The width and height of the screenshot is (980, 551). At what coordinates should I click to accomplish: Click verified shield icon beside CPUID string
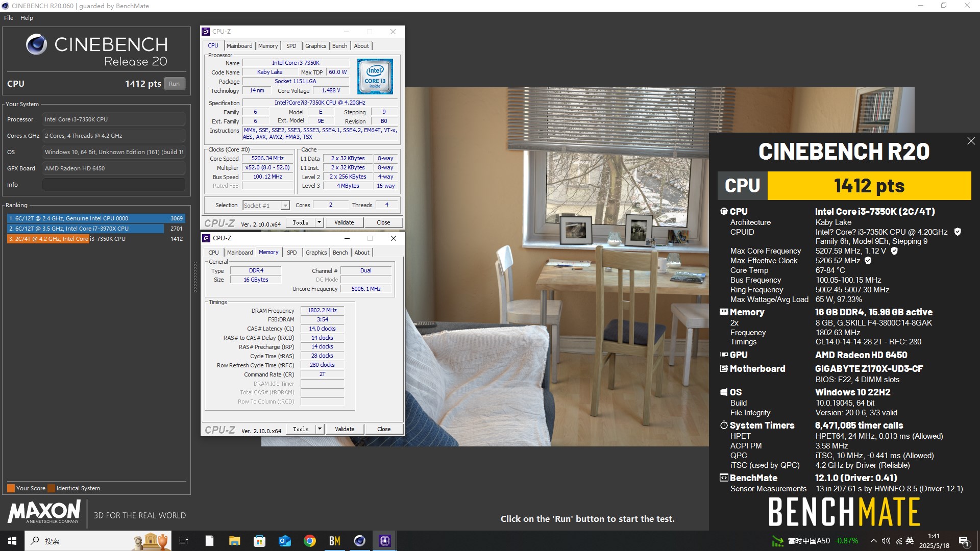click(x=958, y=232)
